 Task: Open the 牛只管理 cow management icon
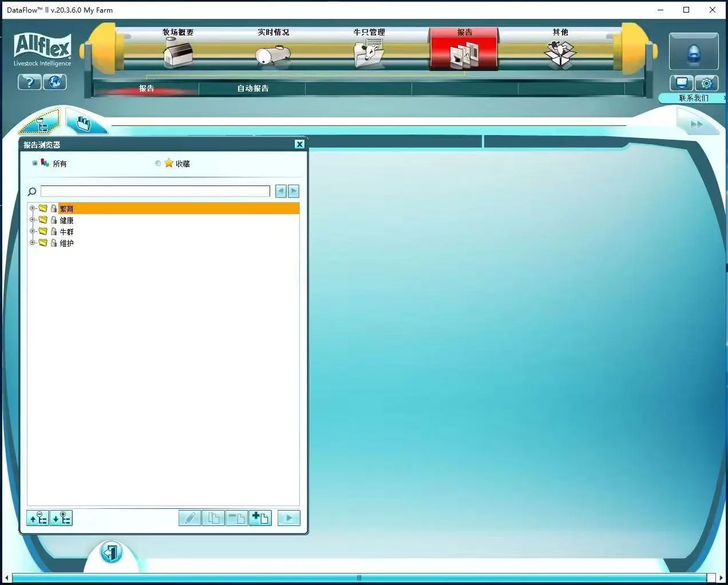tap(369, 54)
